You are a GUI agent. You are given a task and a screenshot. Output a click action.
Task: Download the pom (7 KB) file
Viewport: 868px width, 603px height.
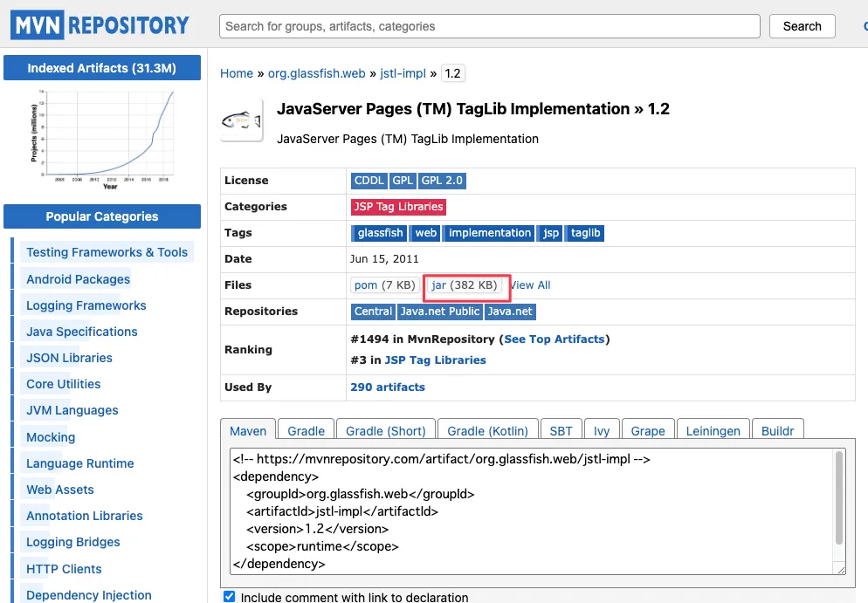pos(385,285)
